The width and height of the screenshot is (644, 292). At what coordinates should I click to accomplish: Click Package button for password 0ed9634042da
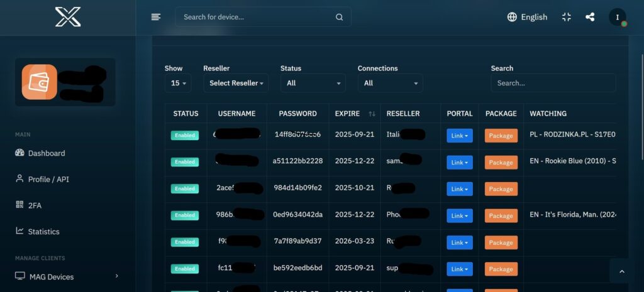click(x=501, y=216)
